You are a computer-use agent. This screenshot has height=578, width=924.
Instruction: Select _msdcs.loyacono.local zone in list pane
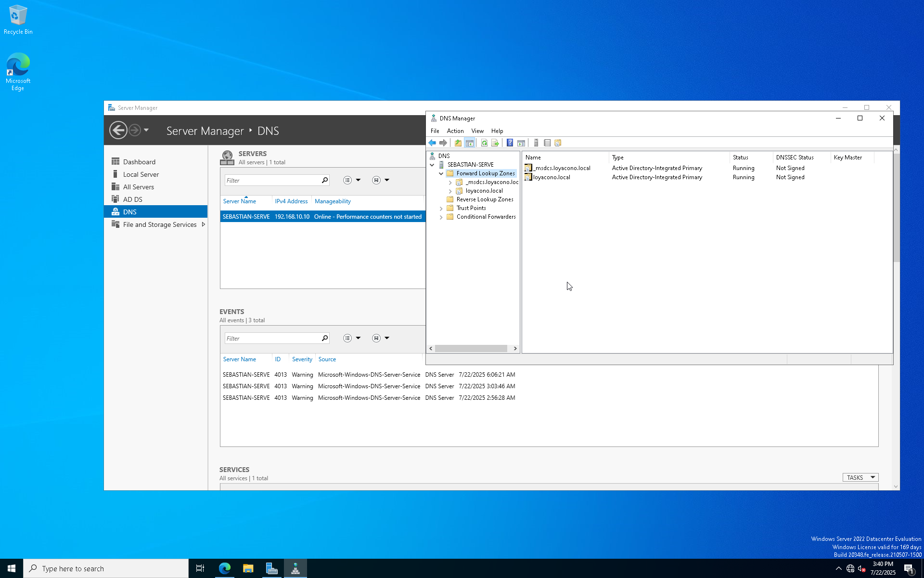pos(562,168)
